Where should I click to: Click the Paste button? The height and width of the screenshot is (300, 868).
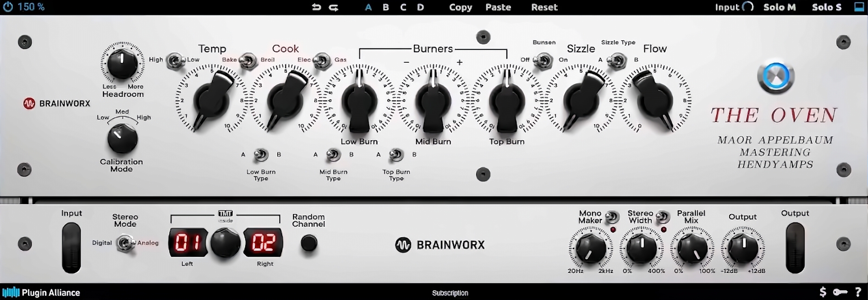pos(498,7)
